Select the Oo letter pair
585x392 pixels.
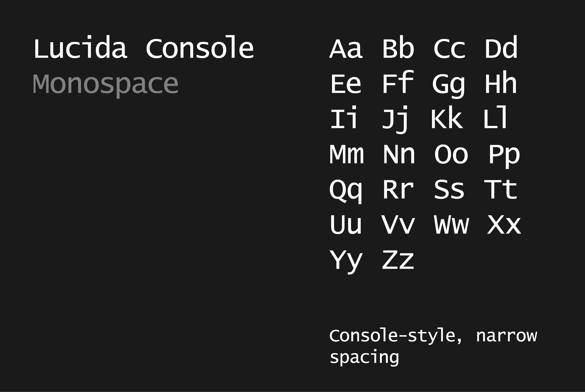tap(451, 154)
